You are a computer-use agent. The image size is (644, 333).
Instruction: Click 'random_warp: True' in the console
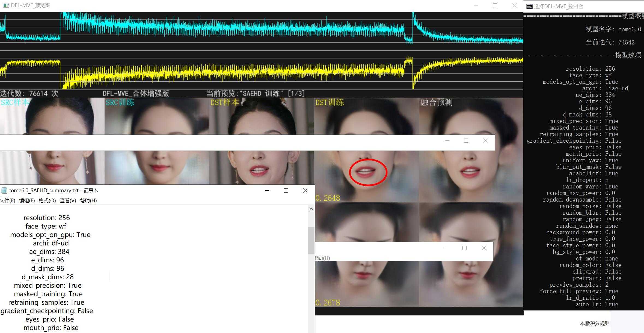pyautogui.click(x=590, y=187)
